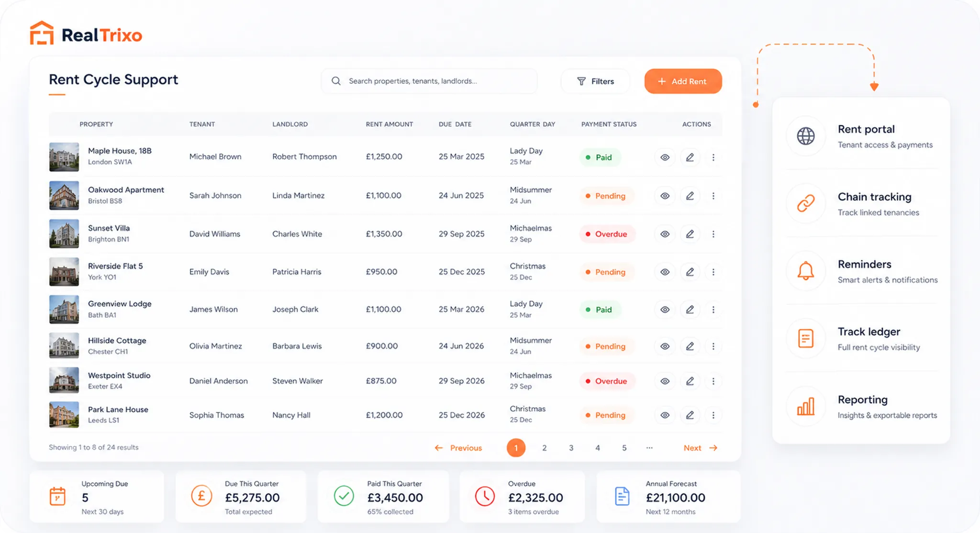View details of Maple House, 18B
The width and height of the screenshot is (980, 533).
[665, 157]
